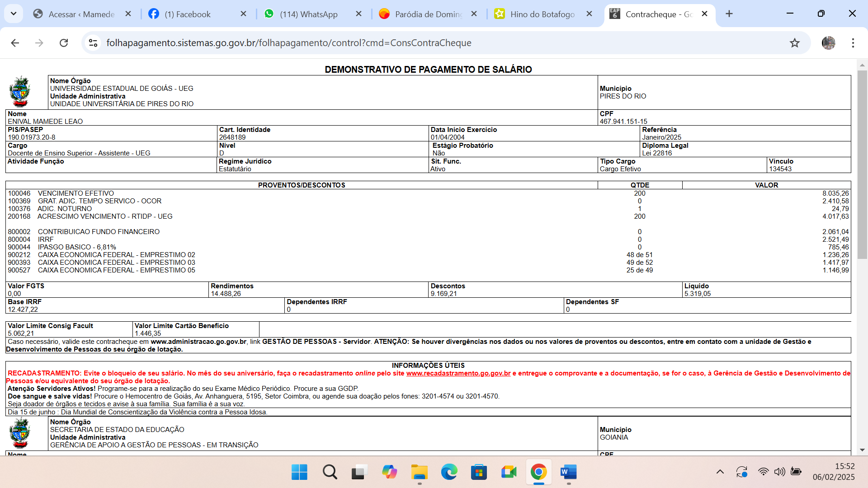Expand the hidden system tray icons
This screenshot has width=868, height=488.
[720, 472]
